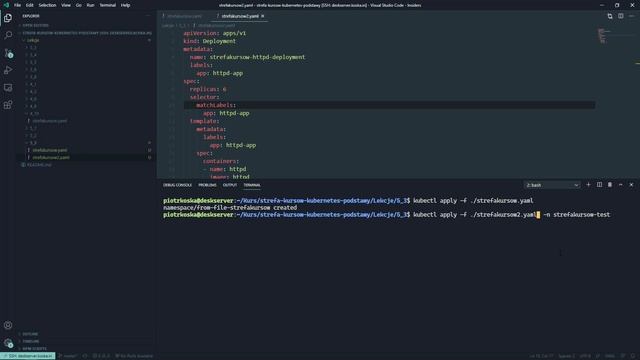
Task: Open the Run and Debug view icon
Action: (8, 71)
